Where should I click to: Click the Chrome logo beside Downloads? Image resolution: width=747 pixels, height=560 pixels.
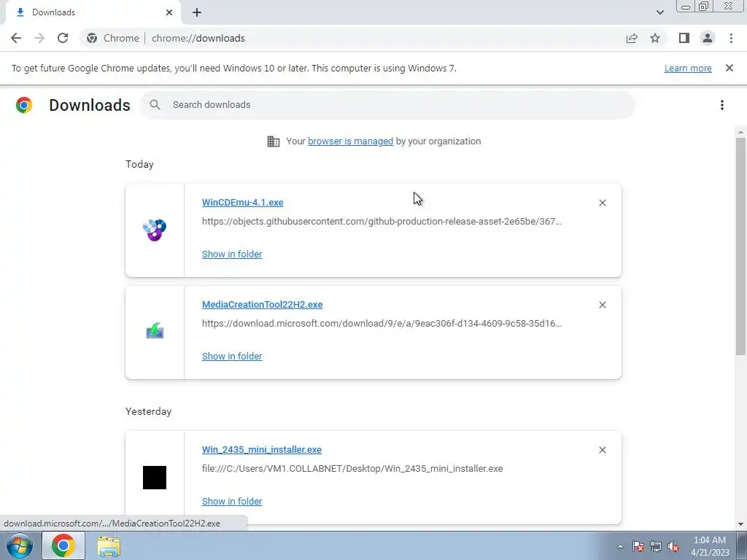coord(24,105)
